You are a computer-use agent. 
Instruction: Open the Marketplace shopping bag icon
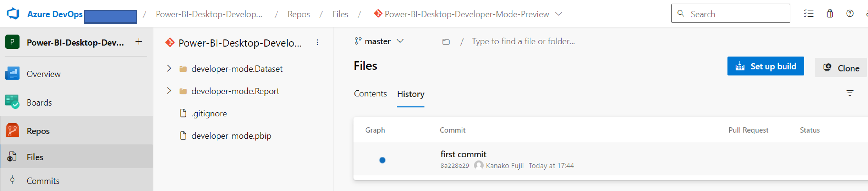[830, 14]
